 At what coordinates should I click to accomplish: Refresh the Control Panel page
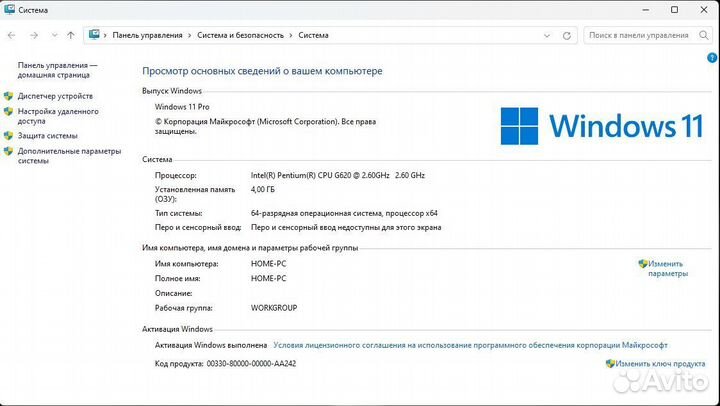click(x=567, y=35)
